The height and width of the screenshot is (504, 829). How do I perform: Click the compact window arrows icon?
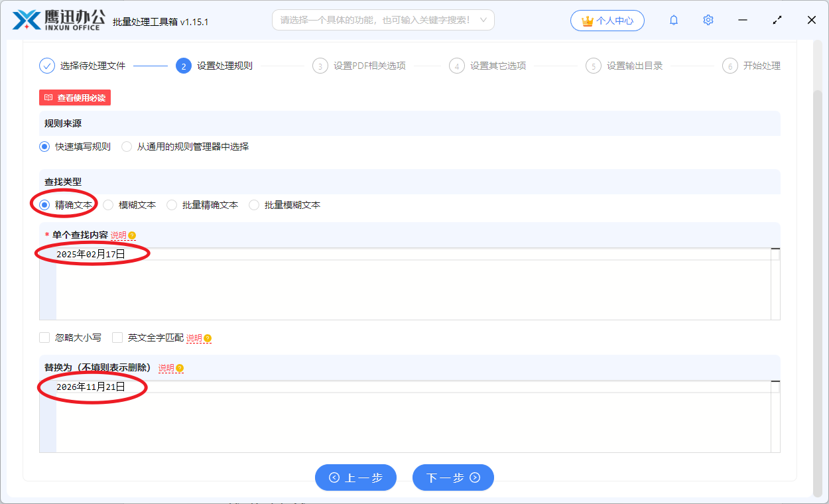pyautogui.click(x=777, y=21)
